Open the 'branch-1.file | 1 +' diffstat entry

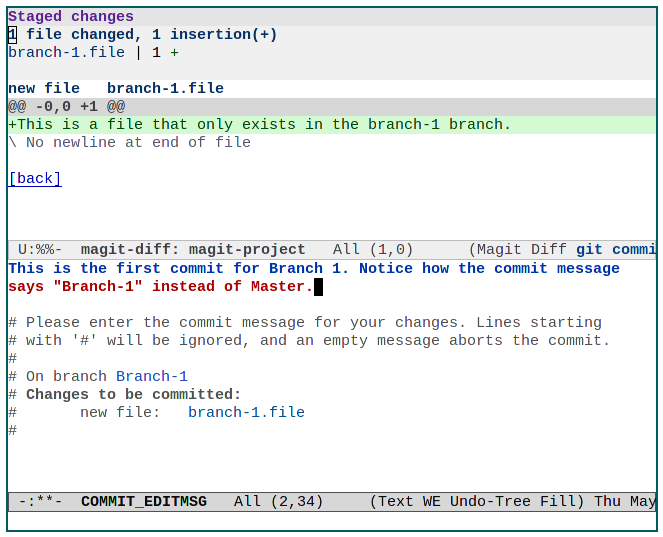(x=93, y=52)
